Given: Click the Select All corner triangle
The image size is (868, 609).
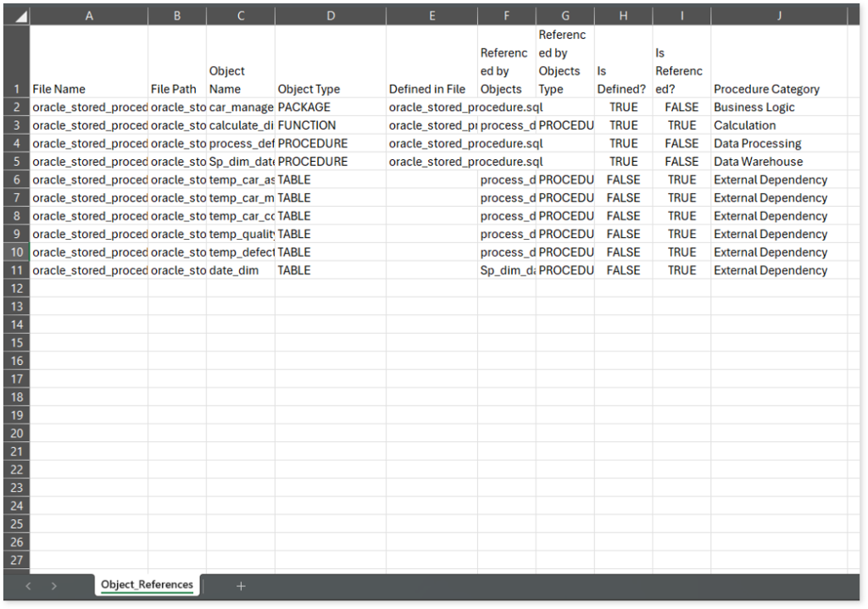Looking at the screenshot, I should (16, 15).
